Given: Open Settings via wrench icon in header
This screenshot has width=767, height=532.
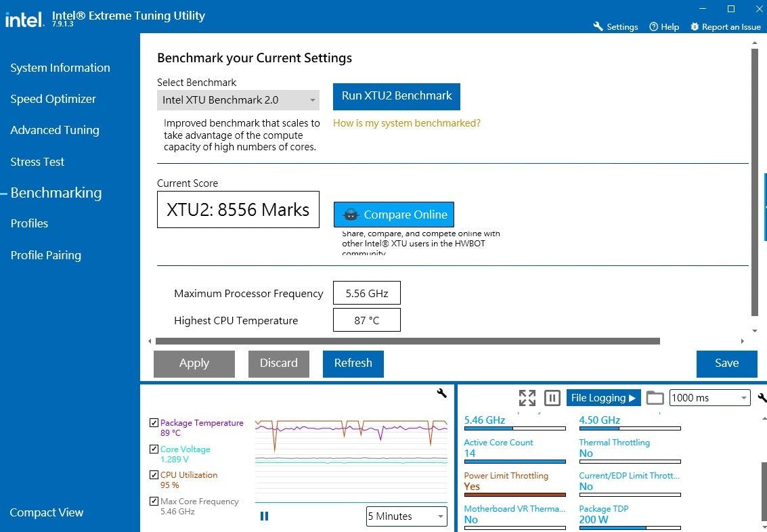Looking at the screenshot, I should click(598, 27).
